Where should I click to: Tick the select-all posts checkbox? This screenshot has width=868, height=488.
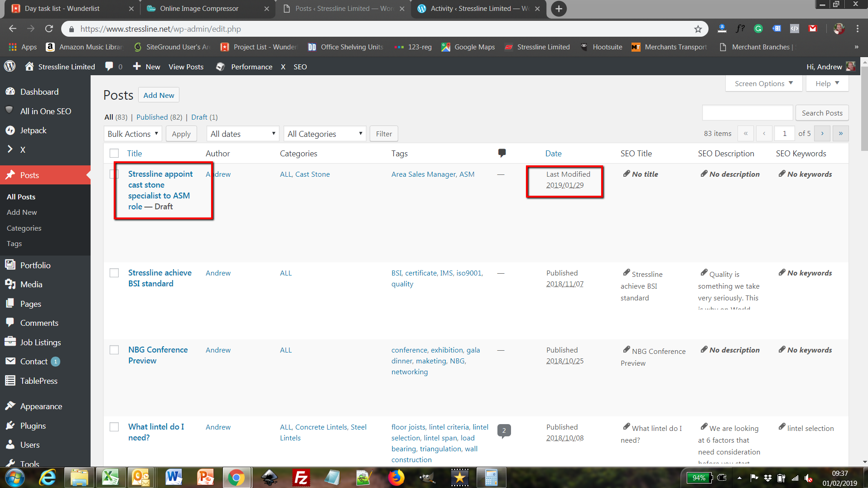click(x=114, y=154)
